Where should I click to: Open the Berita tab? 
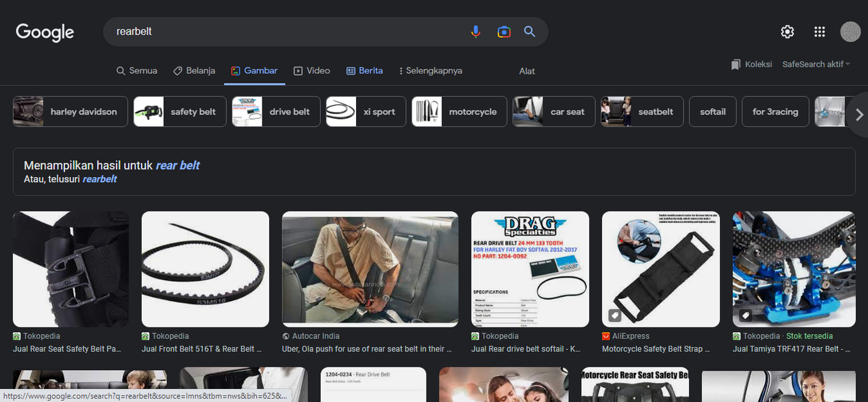pyautogui.click(x=365, y=71)
